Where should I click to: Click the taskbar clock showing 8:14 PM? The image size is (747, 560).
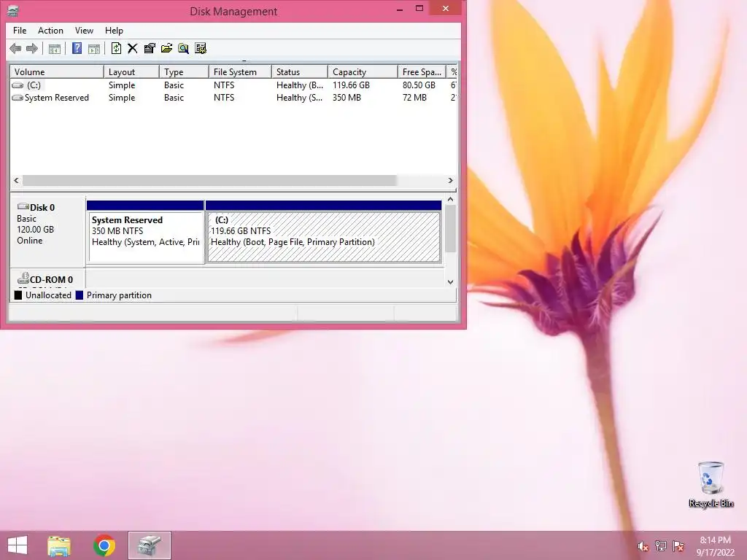click(716, 546)
